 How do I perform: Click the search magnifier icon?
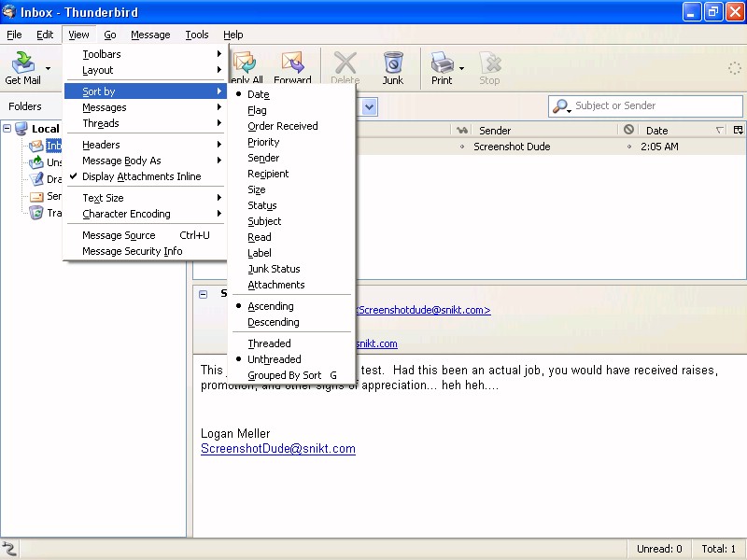pos(560,106)
